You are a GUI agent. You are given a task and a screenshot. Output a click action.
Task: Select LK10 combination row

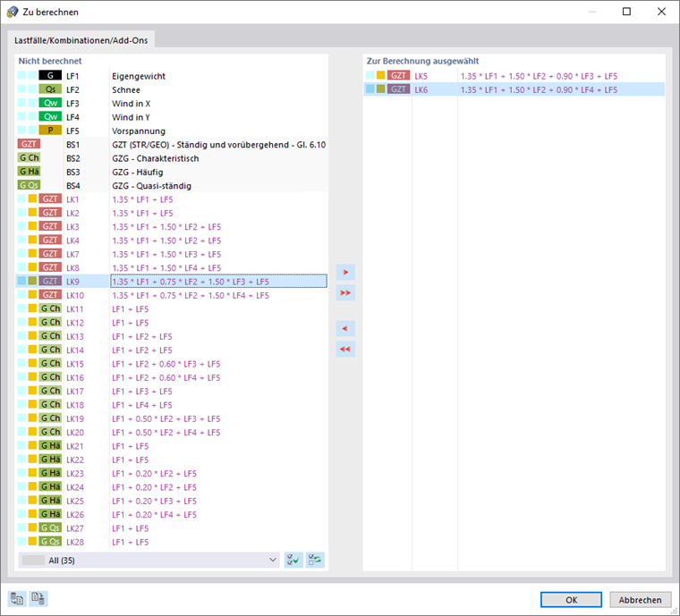[172, 295]
